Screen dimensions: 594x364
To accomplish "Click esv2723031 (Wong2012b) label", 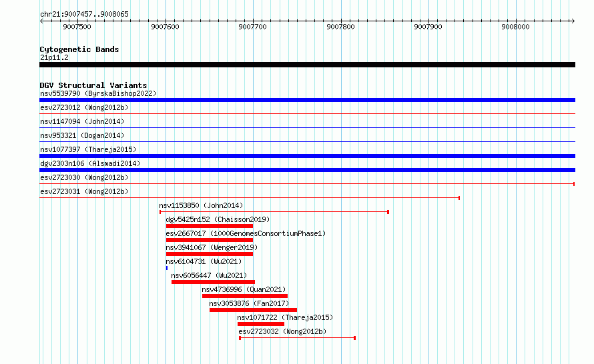I will pyautogui.click(x=84, y=191).
